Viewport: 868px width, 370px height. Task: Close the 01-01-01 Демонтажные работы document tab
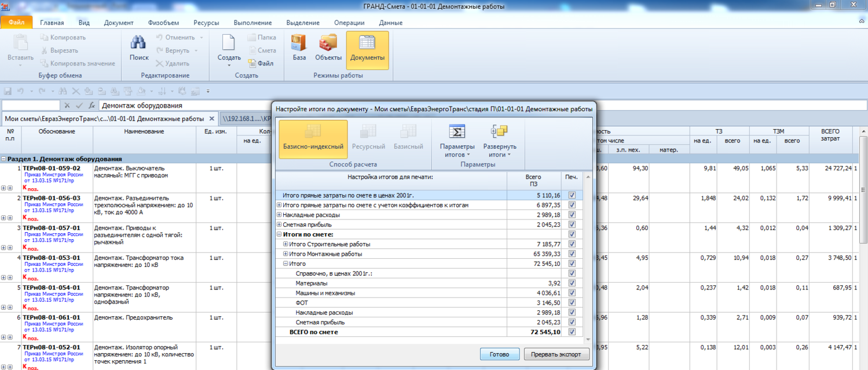point(212,119)
